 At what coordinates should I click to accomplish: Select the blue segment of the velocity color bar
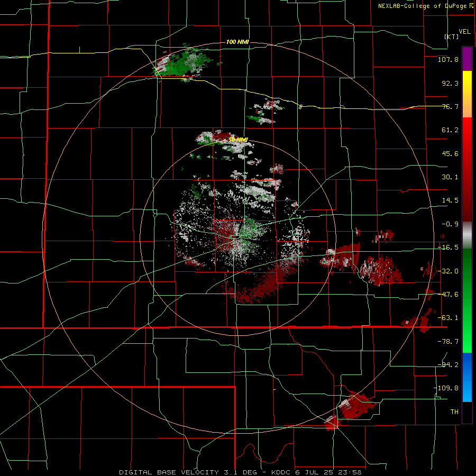[467, 377]
